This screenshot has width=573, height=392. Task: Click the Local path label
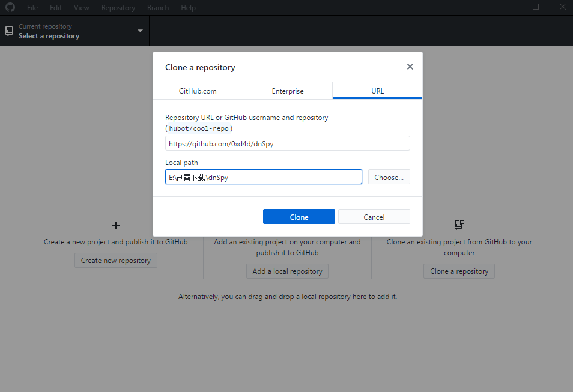coord(181,163)
